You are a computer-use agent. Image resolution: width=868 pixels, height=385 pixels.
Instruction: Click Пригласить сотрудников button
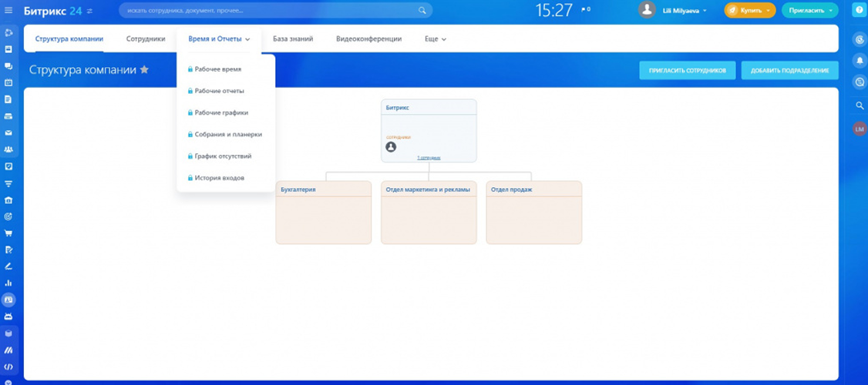pyautogui.click(x=687, y=70)
